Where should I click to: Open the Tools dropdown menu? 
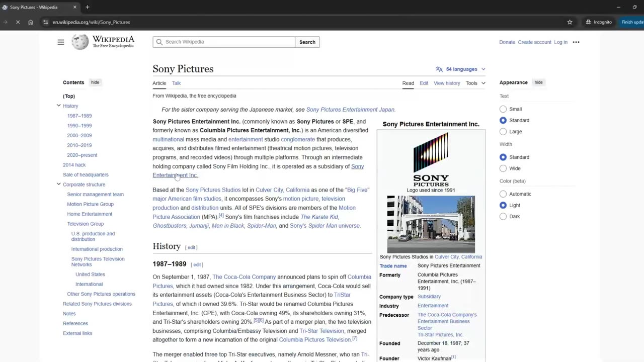click(475, 83)
